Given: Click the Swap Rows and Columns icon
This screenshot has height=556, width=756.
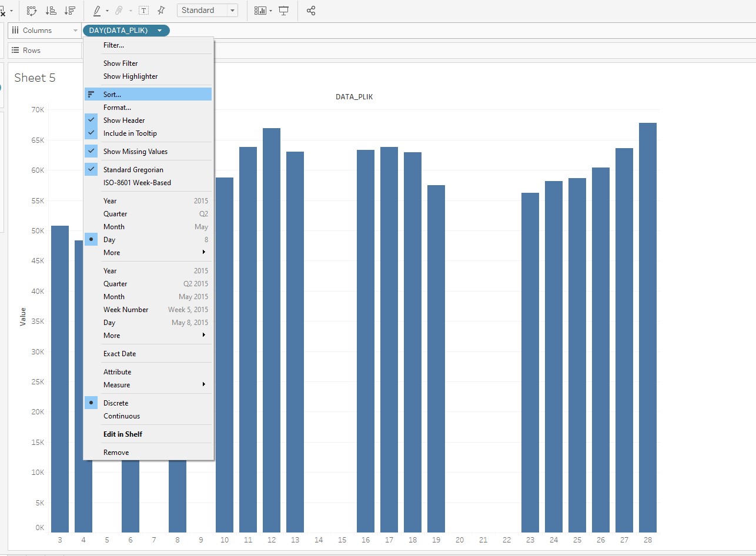Looking at the screenshot, I should pos(32,11).
